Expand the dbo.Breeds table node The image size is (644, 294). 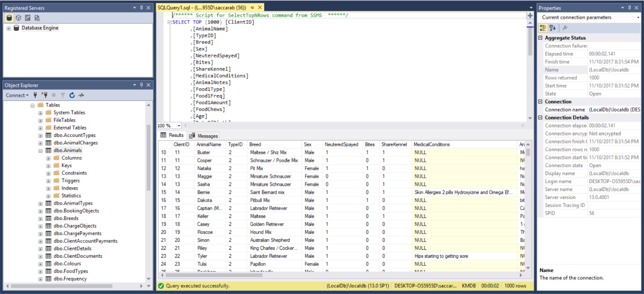[x=40, y=219]
